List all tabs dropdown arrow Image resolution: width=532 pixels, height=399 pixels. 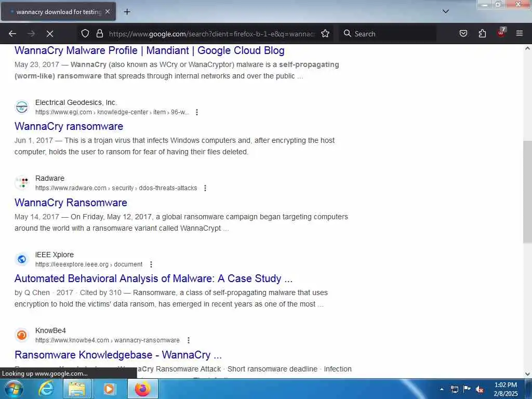tap(446, 11)
